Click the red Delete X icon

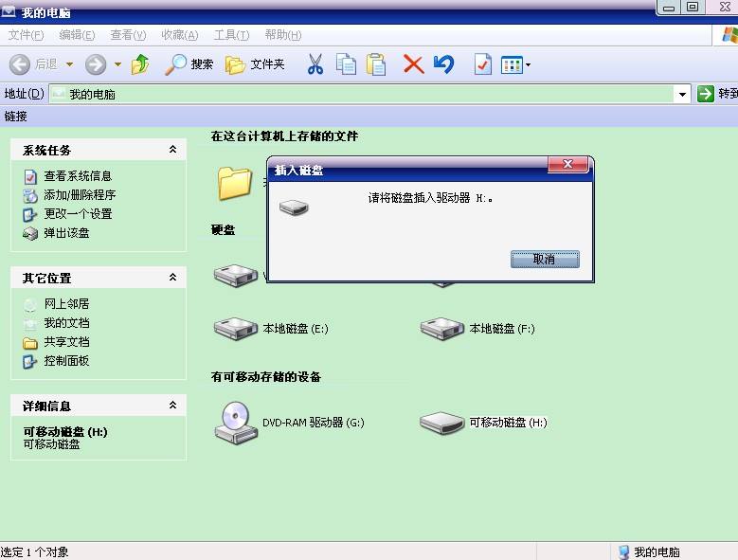413,64
